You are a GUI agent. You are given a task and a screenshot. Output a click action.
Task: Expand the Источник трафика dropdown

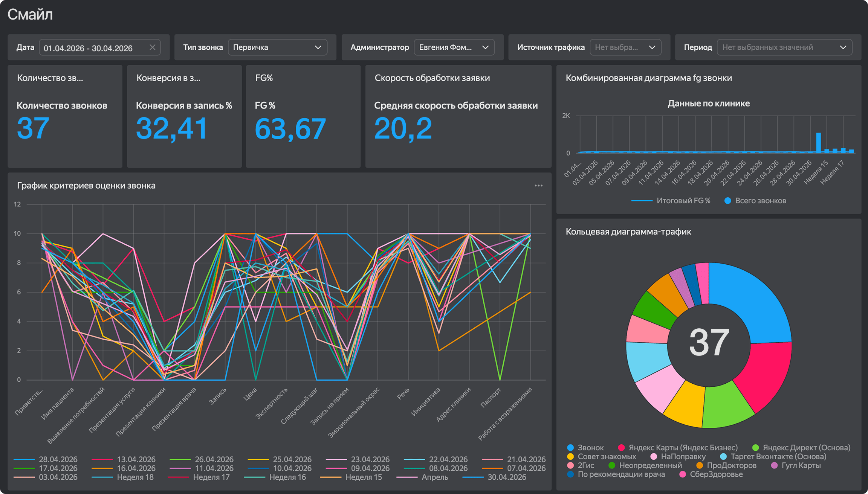(x=625, y=47)
